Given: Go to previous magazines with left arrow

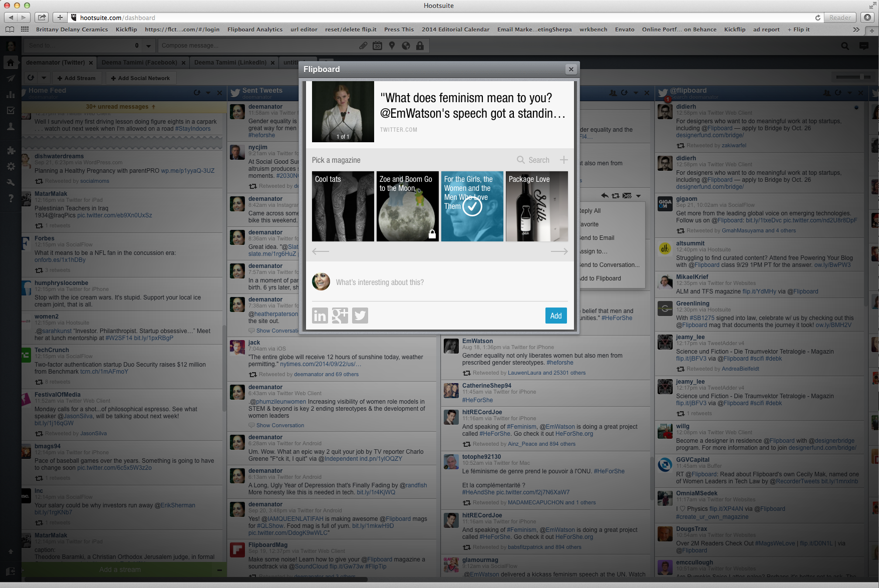Looking at the screenshot, I should click(321, 251).
